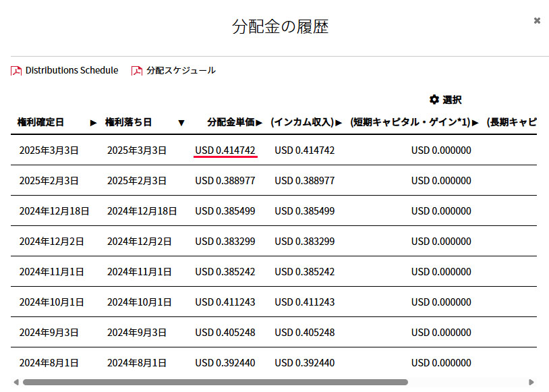
Task: Click the horizontal scrollbar thumb
Action: click(214, 382)
